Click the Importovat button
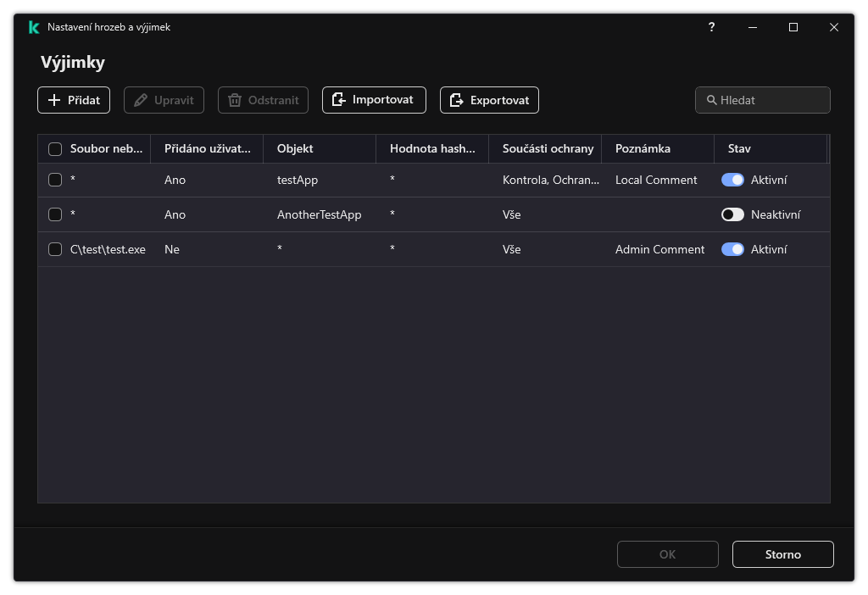The image size is (868, 595). (x=374, y=100)
